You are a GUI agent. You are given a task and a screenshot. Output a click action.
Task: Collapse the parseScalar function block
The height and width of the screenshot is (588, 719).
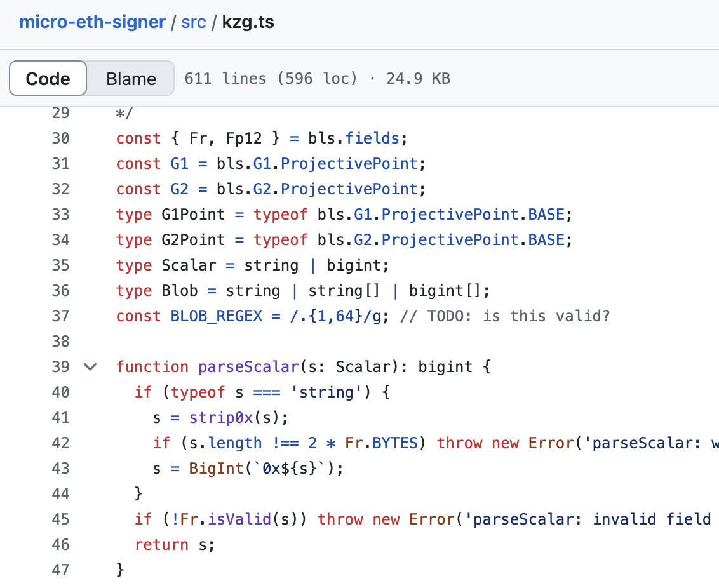(90, 367)
